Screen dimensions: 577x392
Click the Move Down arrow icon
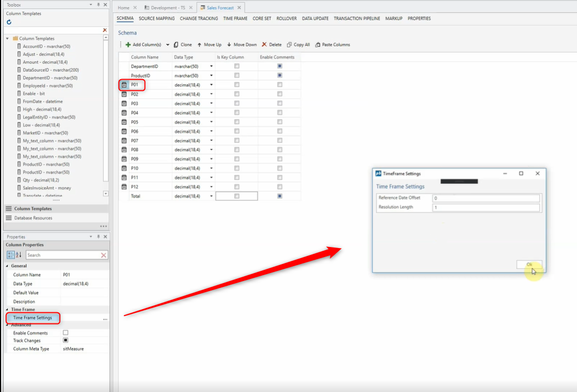(230, 45)
